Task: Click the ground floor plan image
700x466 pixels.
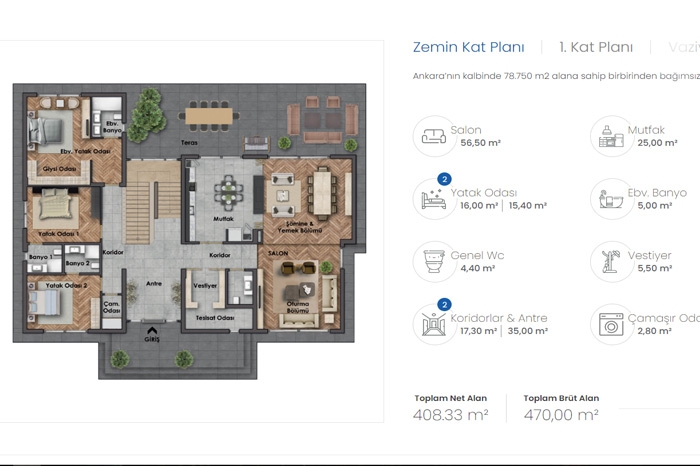Action: pyautogui.click(x=189, y=231)
